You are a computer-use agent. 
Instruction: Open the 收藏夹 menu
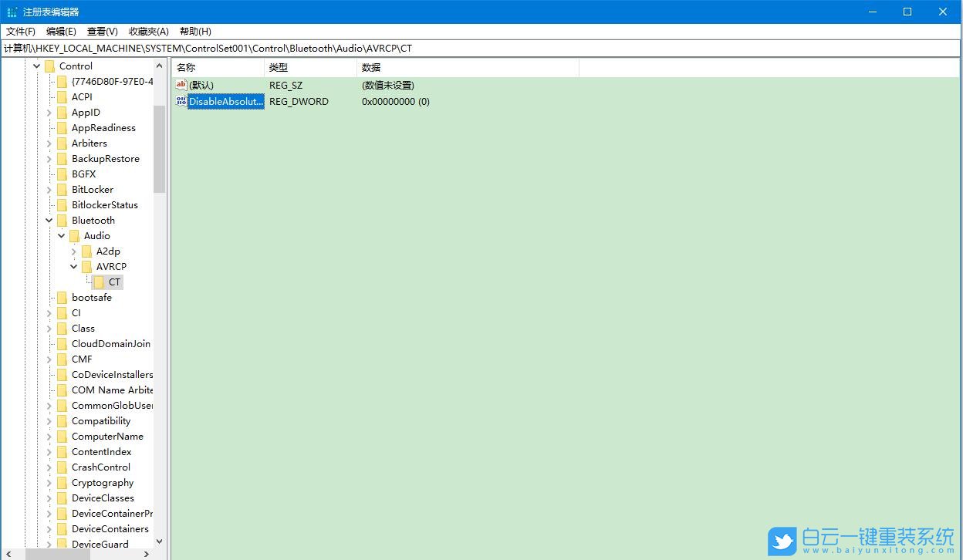point(148,31)
